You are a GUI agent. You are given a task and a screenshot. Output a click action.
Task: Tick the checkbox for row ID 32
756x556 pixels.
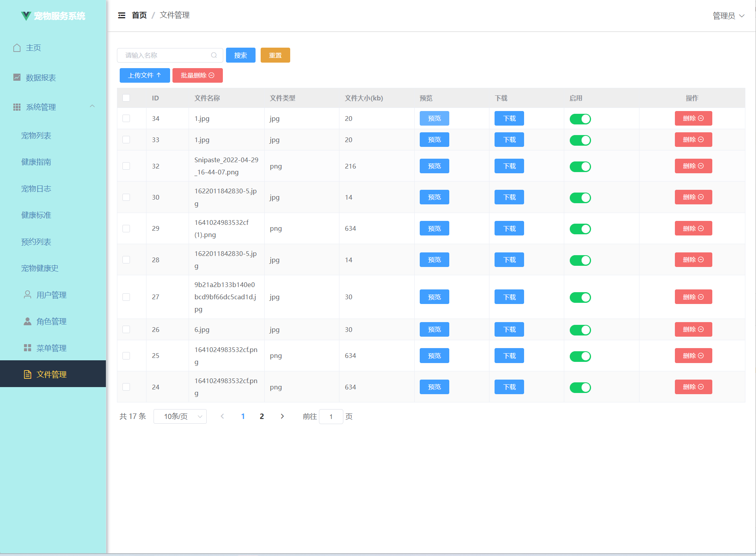tap(126, 166)
